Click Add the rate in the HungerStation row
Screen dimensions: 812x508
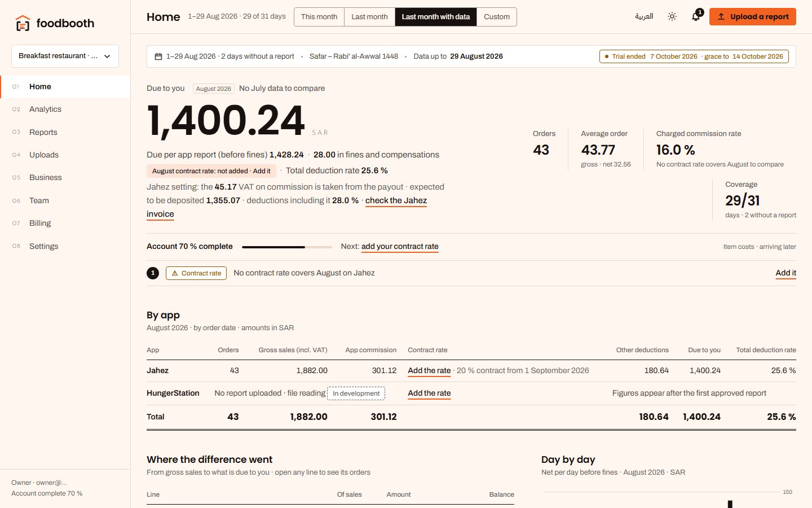[x=429, y=393]
